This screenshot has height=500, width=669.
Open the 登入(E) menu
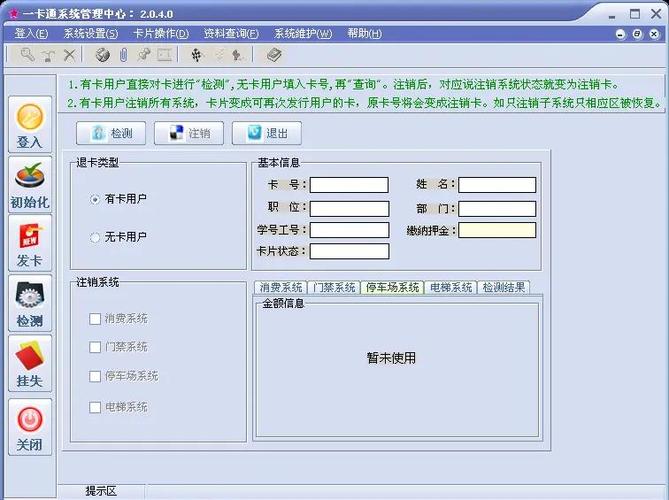pyautogui.click(x=31, y=33)
